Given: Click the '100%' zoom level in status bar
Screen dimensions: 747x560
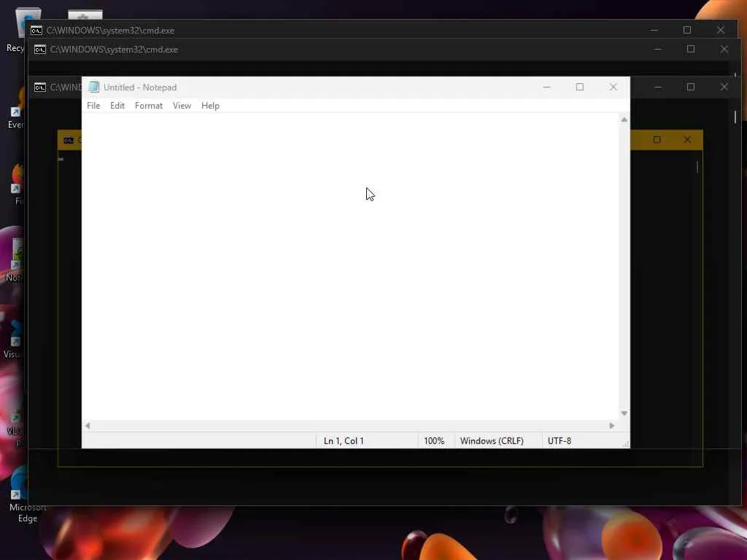Looking at the screenshot, I should (434, 441).
